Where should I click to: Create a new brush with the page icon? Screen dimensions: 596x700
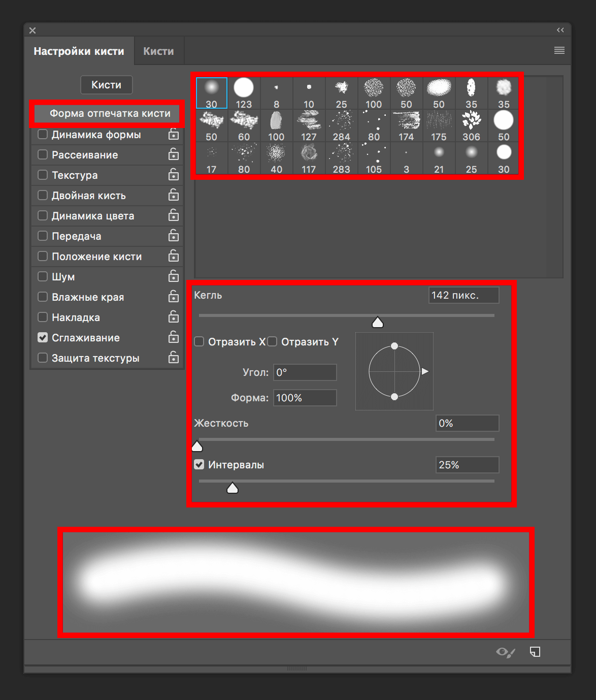click(x=535, y=652)
